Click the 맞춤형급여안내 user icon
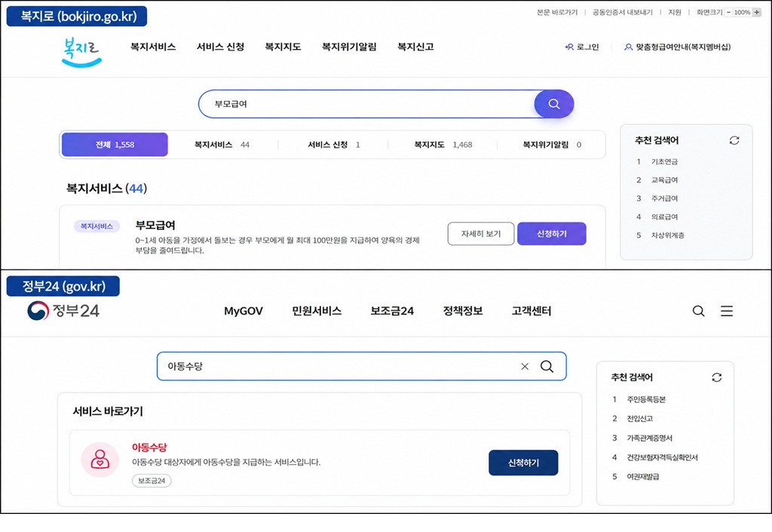The image size is (772, 532). coord(628,47)
